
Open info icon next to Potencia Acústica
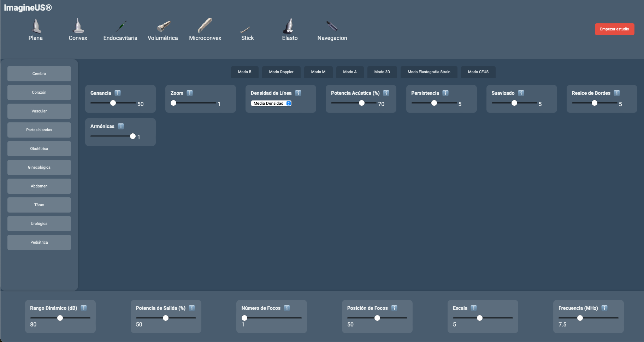[386, 93]
